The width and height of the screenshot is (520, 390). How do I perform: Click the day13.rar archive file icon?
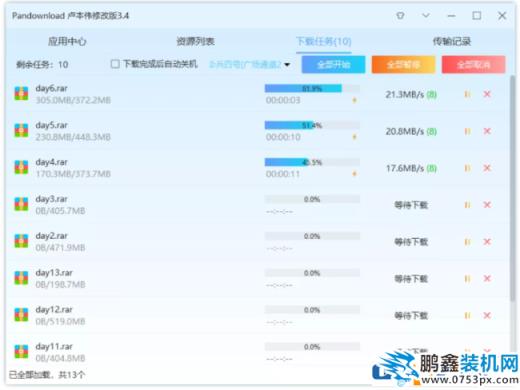coord(21,278)
